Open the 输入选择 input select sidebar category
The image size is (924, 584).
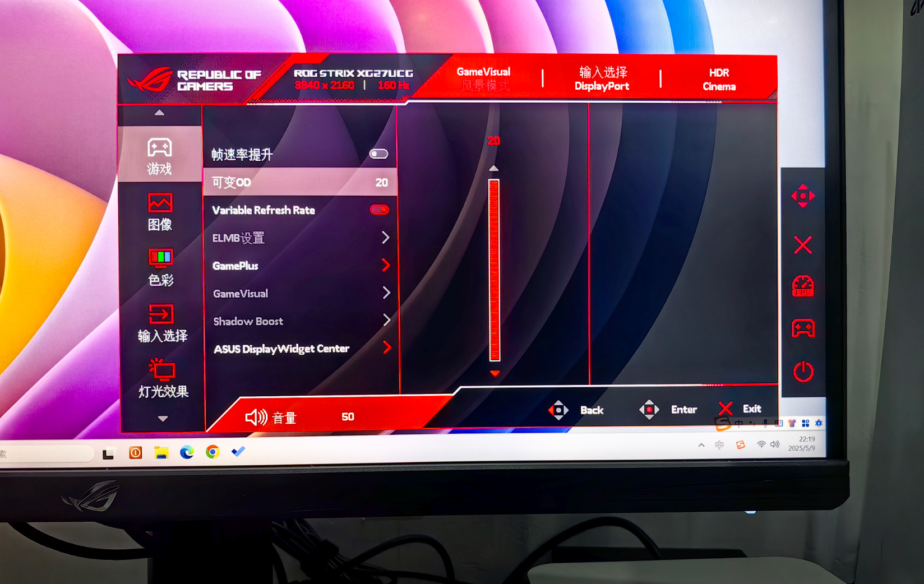[x=163, y=323]
